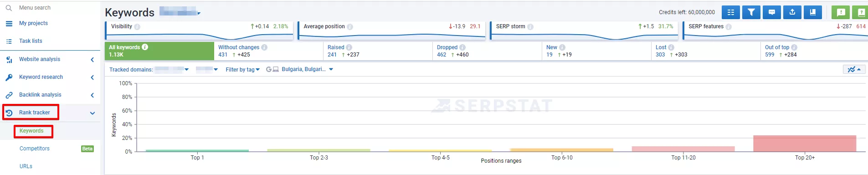Click the blue book guide icon

[813, 12]
